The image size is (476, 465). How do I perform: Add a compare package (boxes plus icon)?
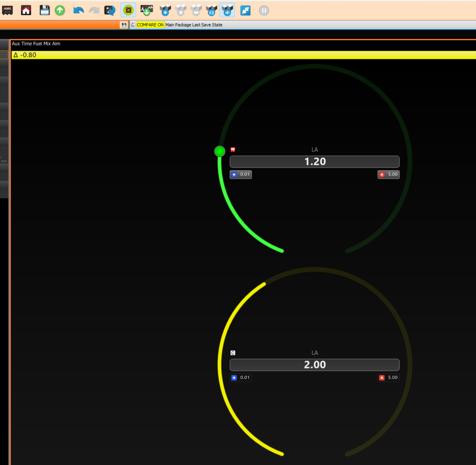point(165,10)
